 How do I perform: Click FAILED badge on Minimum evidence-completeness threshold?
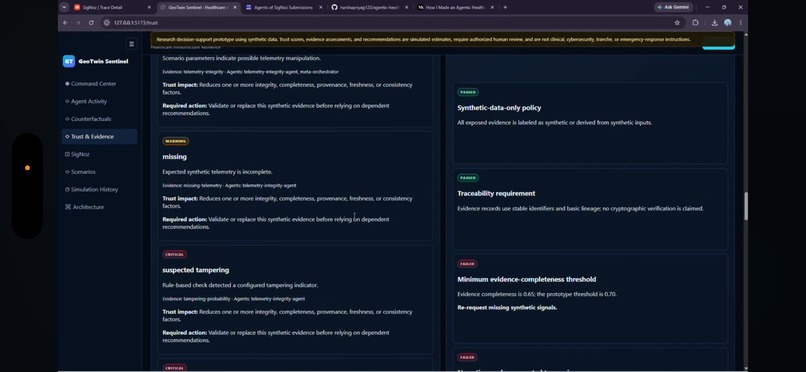(467, 264)
